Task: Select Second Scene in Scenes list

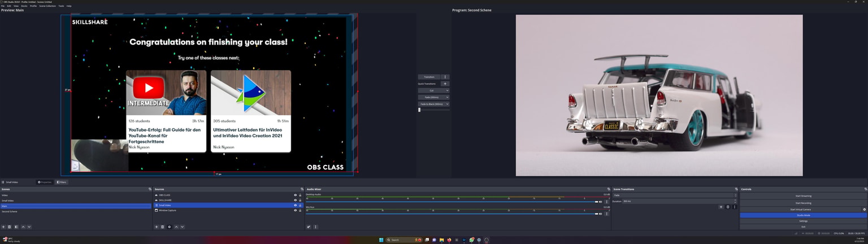Action: pos(76,211)
